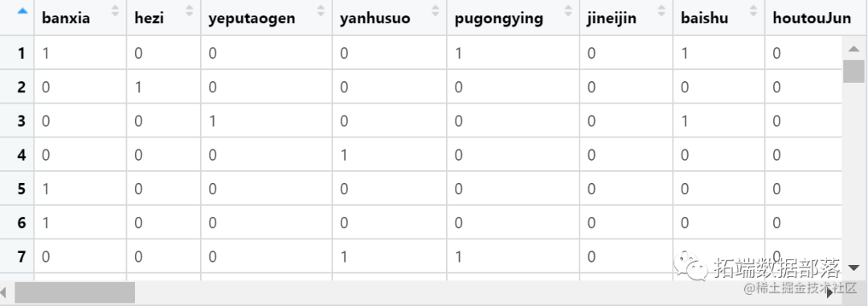Click the horizontal scrollbar right arrow
868x306 pixels.
829,292
